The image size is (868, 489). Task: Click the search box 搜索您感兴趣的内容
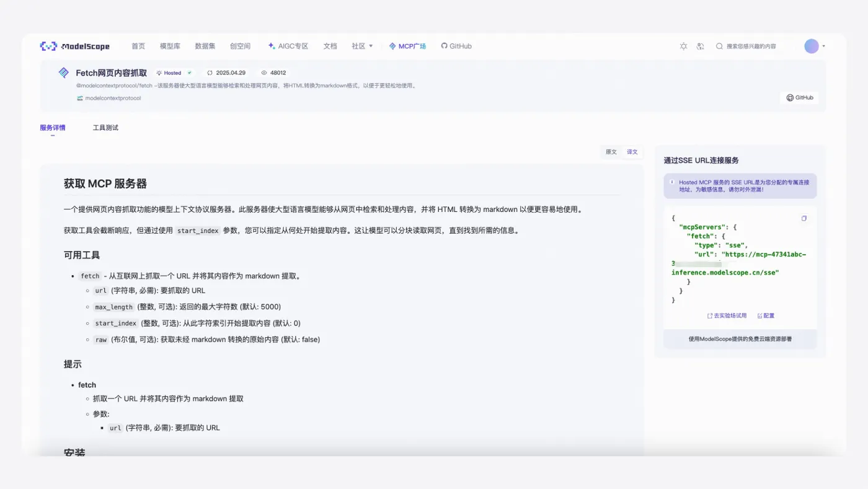point(751,46)
